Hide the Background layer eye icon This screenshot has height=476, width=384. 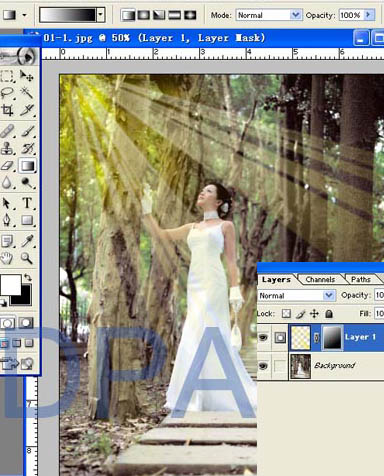263,366
